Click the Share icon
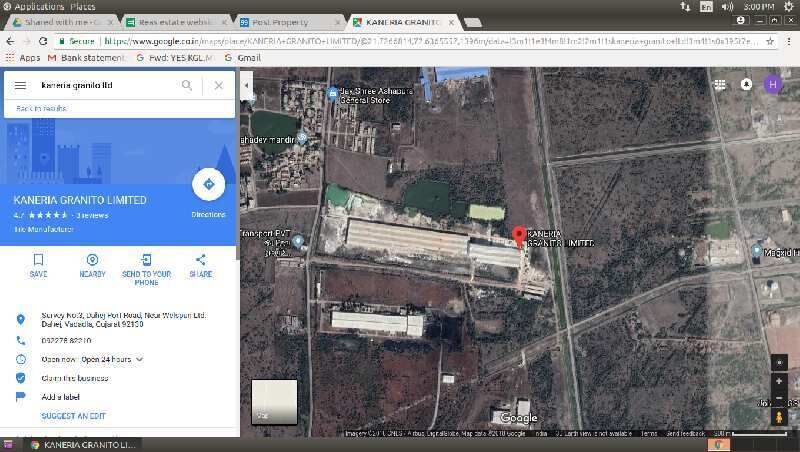800x452 pixels. 201,260
